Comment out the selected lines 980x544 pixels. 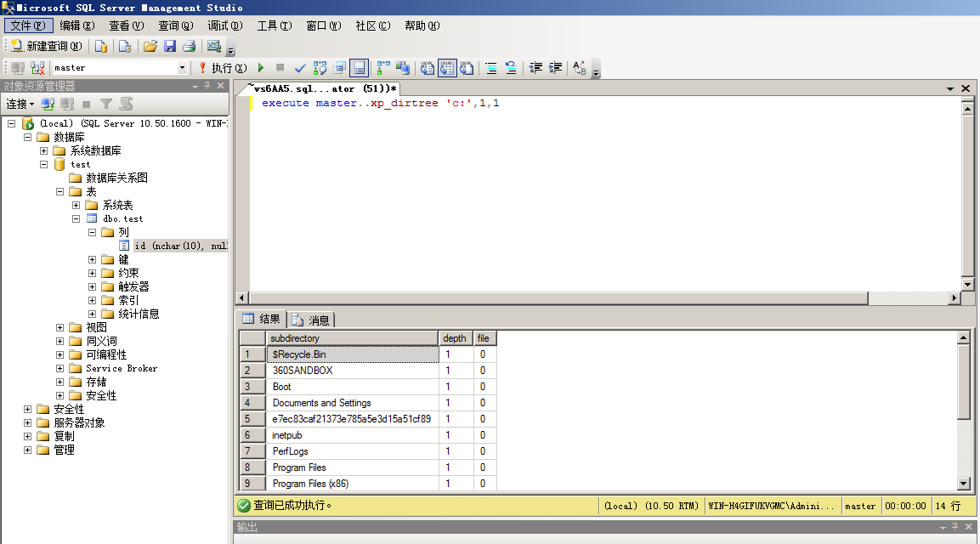coord(491,67)
